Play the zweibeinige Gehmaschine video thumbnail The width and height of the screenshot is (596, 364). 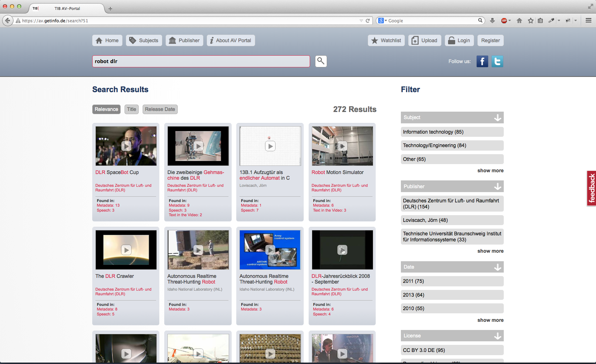point(198,146)
